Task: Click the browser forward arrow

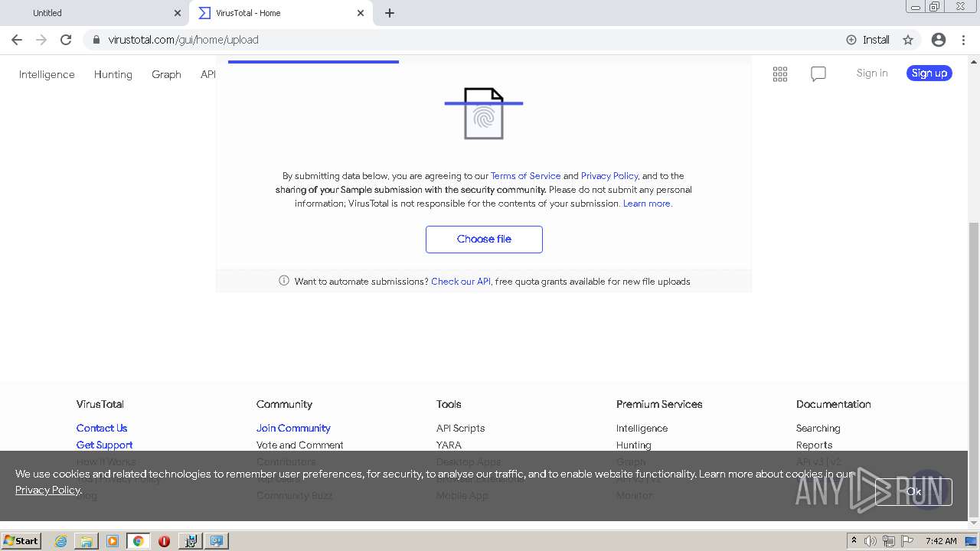Action: pyautogui.click(x=41, y=40)
